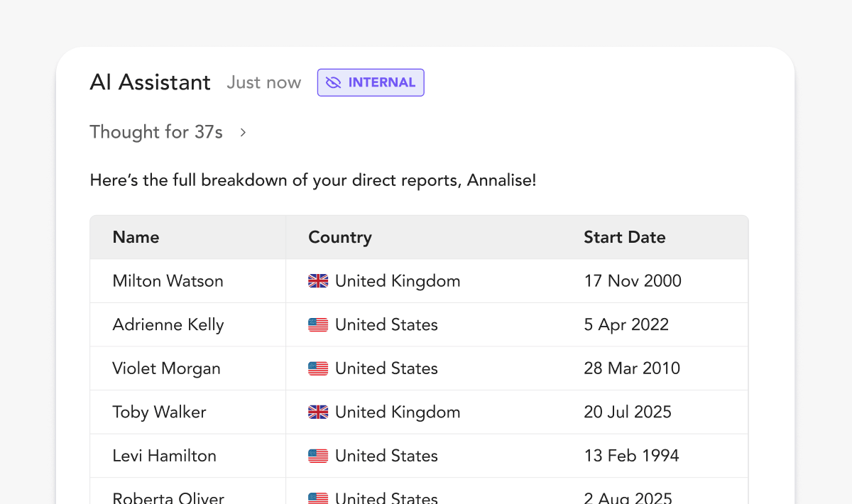Click the "Here's the full breakdown" message text
The image size is (852, 504).
pyautogui.click(x=313, y=180)
